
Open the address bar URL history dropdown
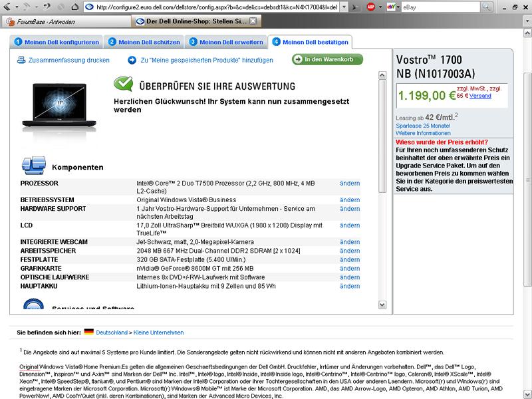click(x=344, y=7)
